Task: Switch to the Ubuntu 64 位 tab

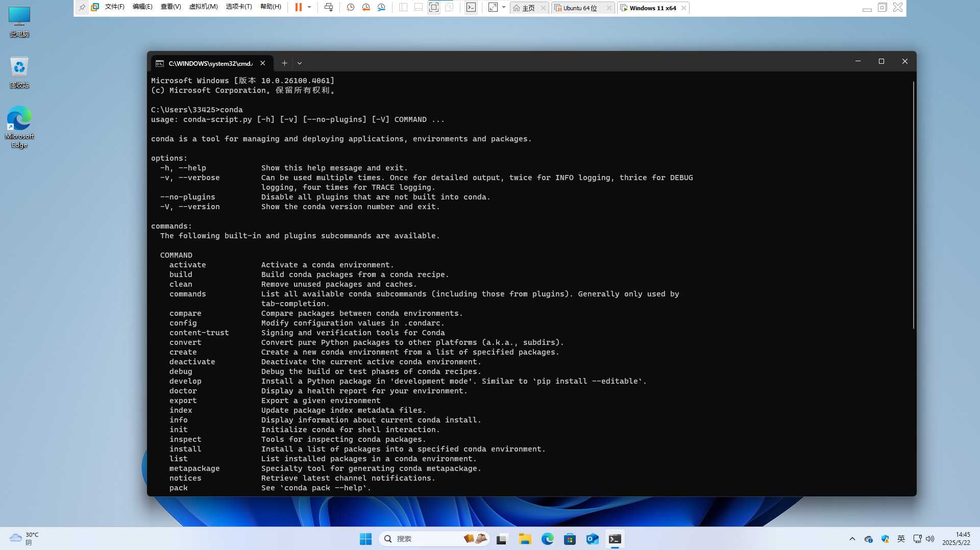Action: 580,8
